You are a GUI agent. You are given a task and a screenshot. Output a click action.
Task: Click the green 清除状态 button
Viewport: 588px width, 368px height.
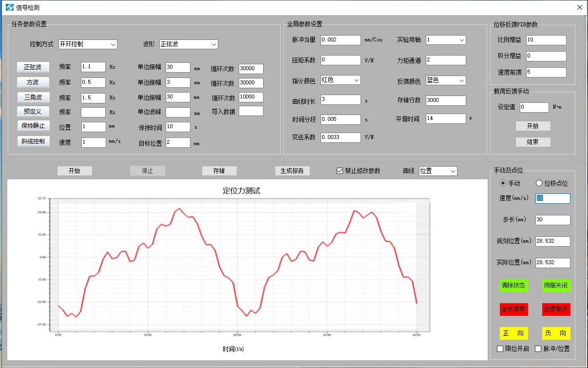(513, 286)
